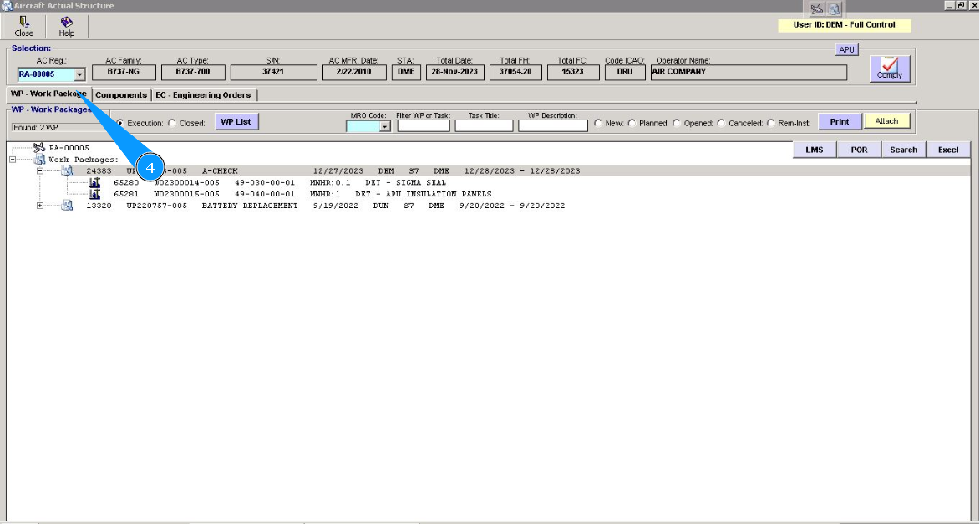This screenshot has width=980, height=529.
Task: Click the A-CHECK work package icon
Action: 67,170
